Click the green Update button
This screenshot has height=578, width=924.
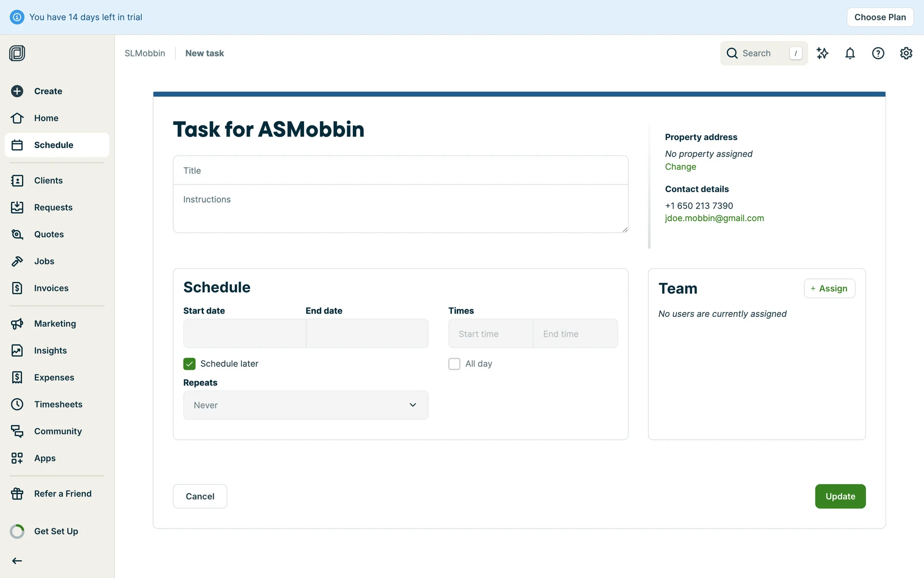point(840,496)
